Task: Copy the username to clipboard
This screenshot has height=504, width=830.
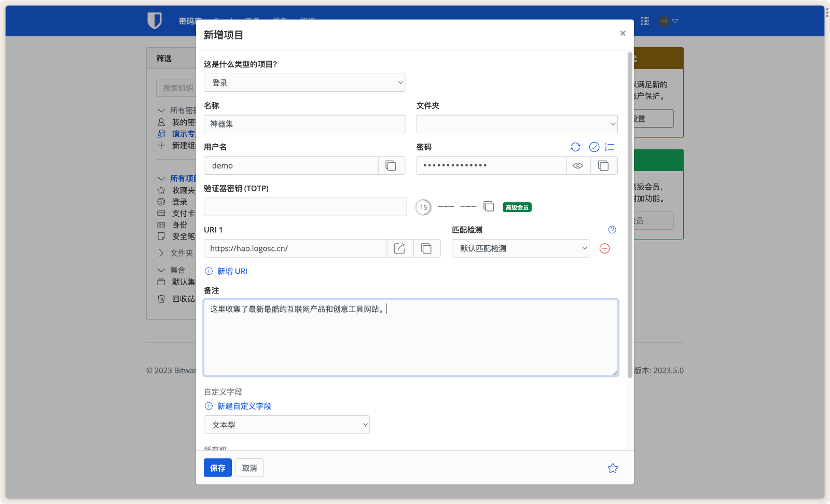Action: click(392, 165)
